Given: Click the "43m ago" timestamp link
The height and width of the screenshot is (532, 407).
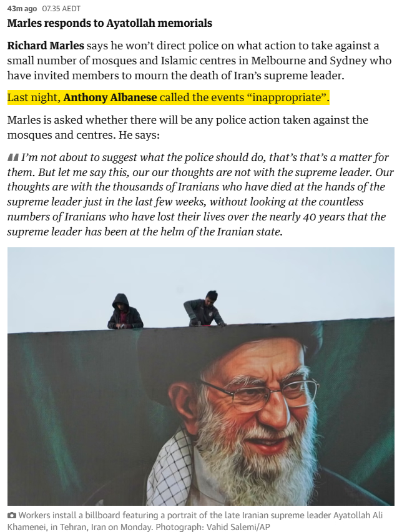Looking at the screenshot, I should tap(22, 9).
